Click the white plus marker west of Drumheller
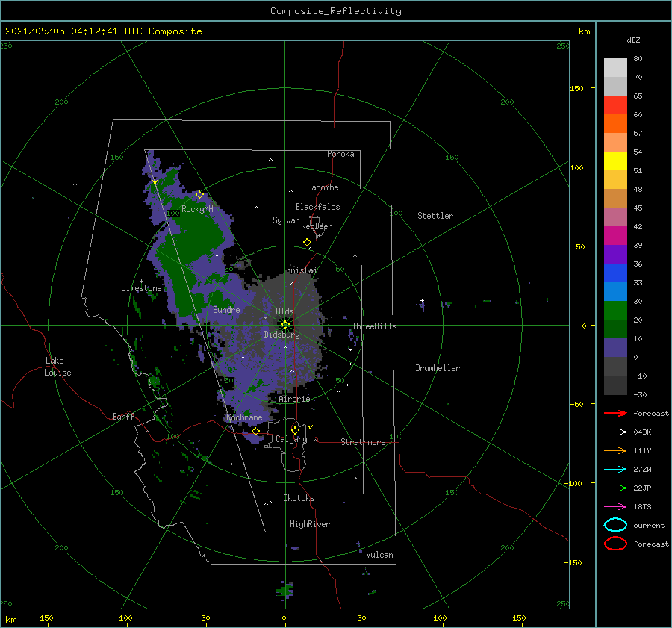 pos(422,300)
